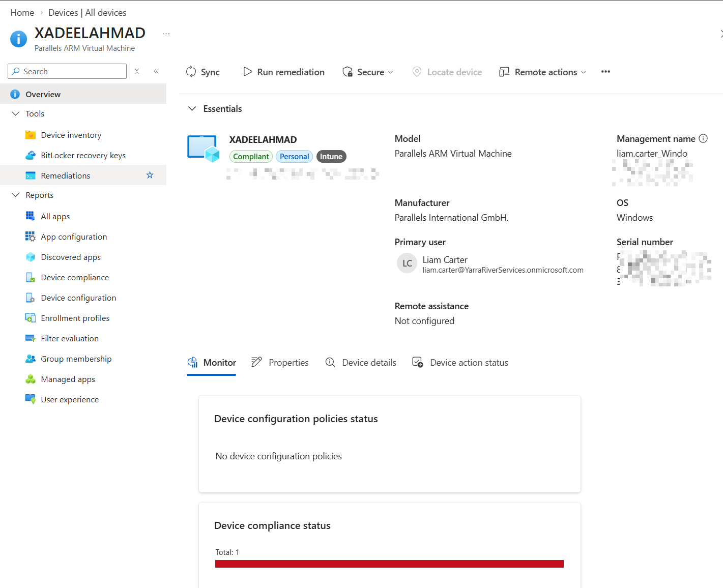Viewport: 723px width, 588px height.
Task: Open Device inventory folder icon
Action: point(31,135)
